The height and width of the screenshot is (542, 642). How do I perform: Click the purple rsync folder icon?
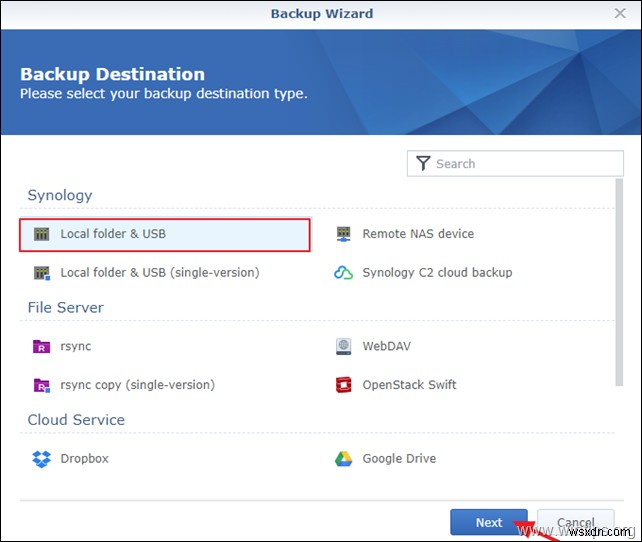(x=41, y=346)
